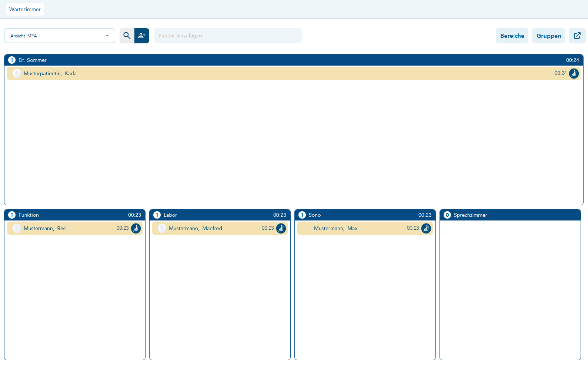
Task: Focus the Patient hinzufügen input field
Action: coord(227,36)
